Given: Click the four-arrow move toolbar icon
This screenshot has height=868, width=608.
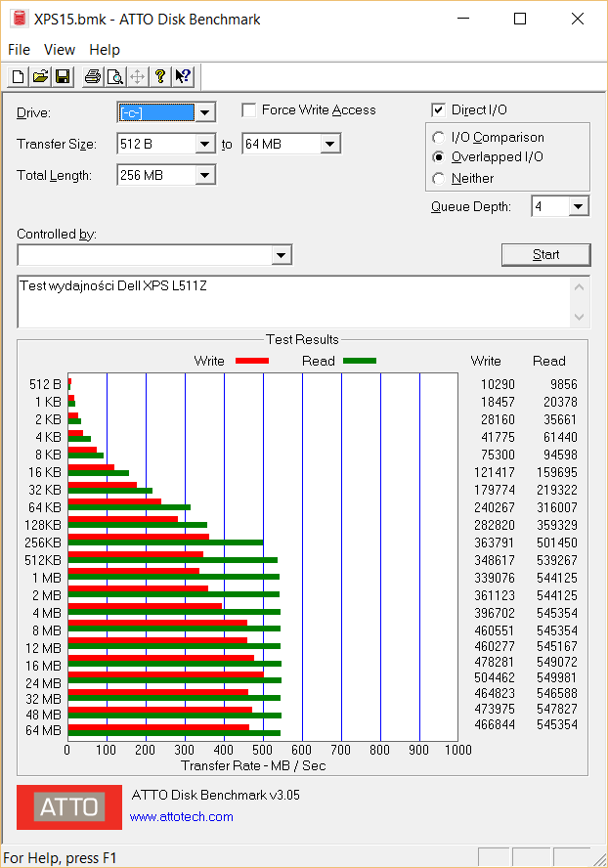Looking at the screenshot, I should click(x=137, y=76).
